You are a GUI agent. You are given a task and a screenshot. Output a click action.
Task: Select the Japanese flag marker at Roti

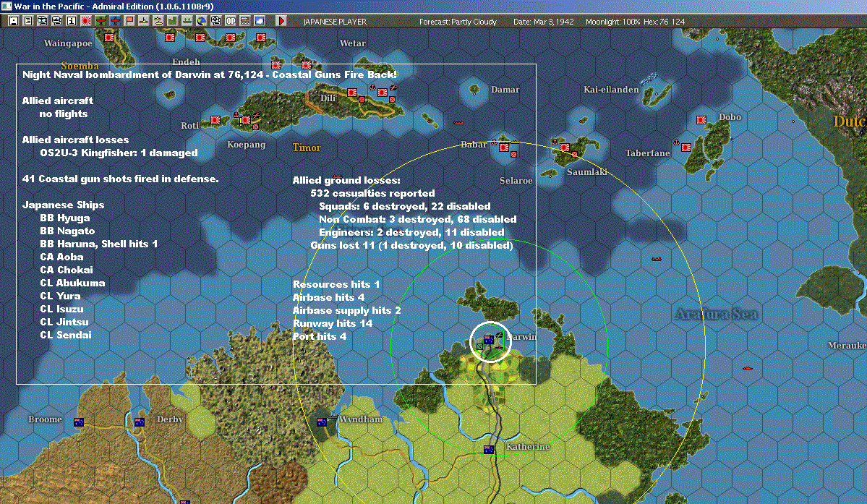pos(215,120)
